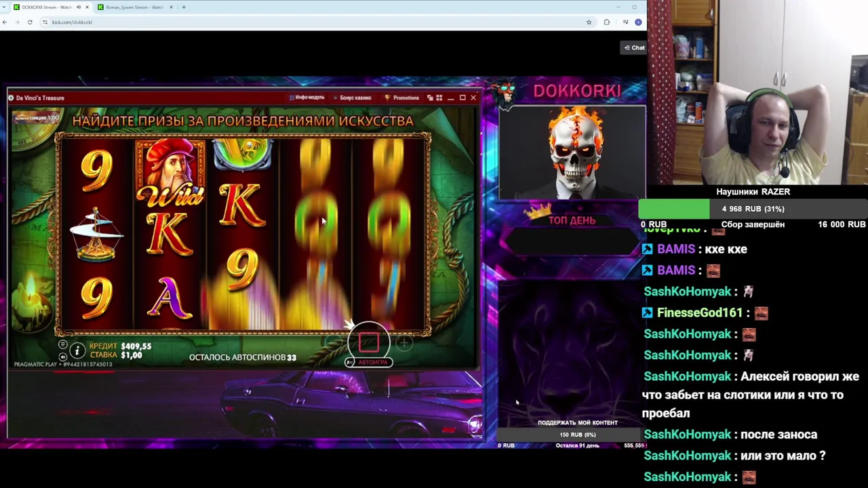Click the КРЕДИТ $409,55 value

click(136, 346)
